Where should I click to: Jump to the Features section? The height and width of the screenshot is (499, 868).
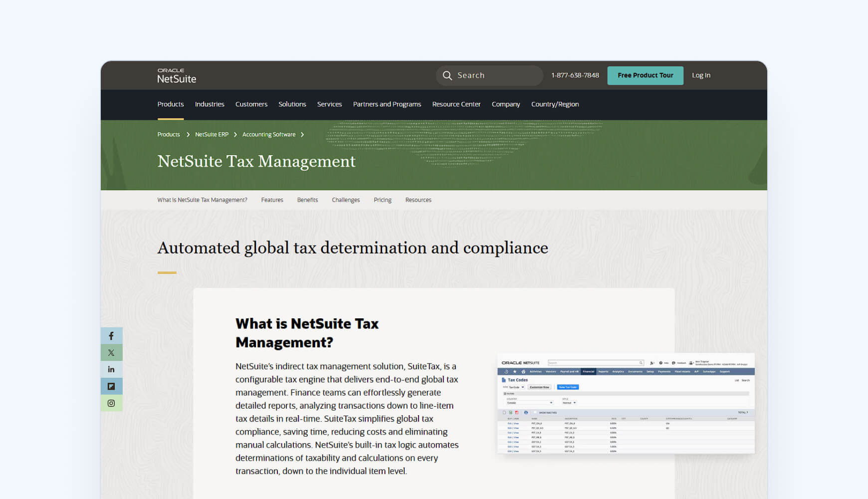272,200
